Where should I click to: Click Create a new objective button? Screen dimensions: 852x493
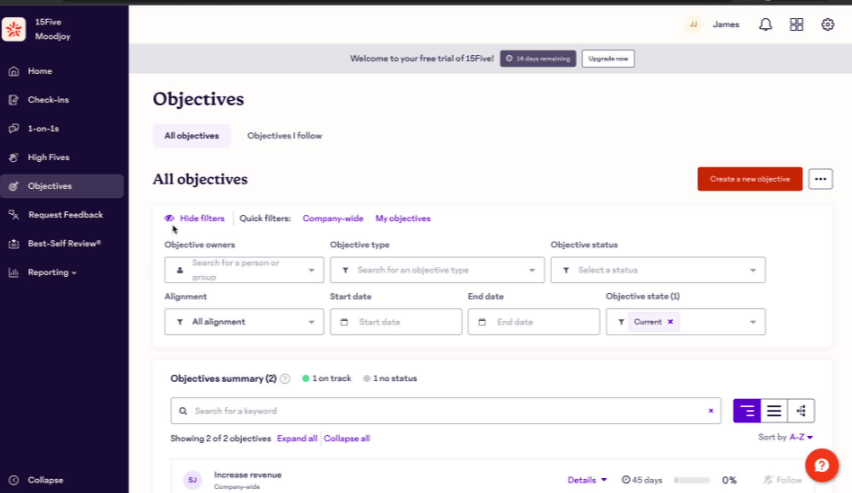(x=750, y=179)
